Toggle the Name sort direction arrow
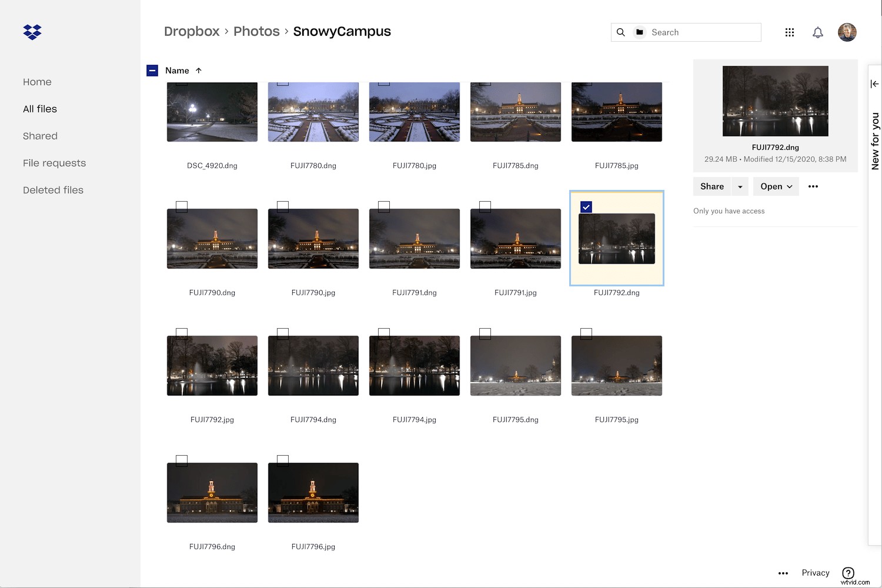This screenshot has width=882, height=588. [x=199, y=70]
